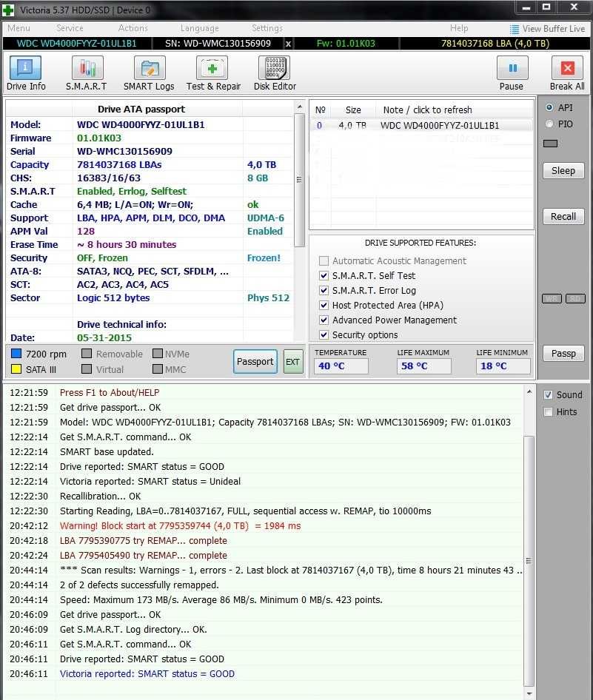Click the APM Val 128 value

point(86,232)
